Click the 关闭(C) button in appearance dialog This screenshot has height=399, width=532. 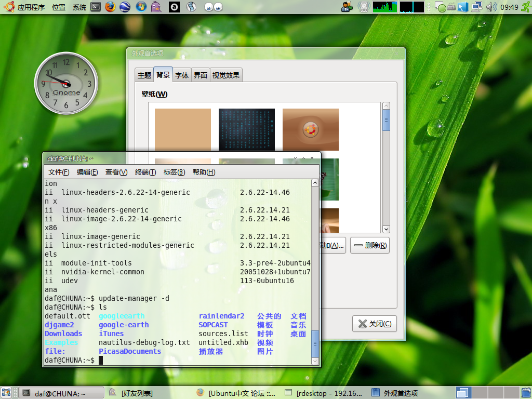point(375,324)
